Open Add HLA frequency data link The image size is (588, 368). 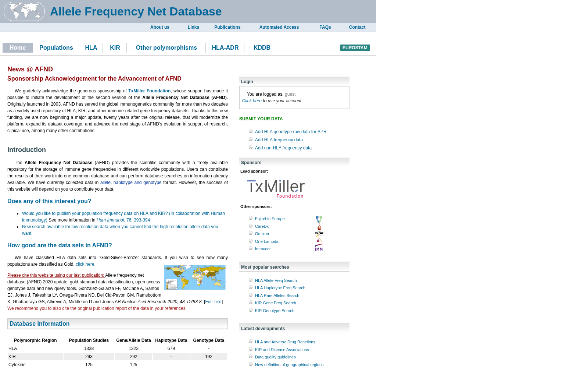click(x=279, y=140)
